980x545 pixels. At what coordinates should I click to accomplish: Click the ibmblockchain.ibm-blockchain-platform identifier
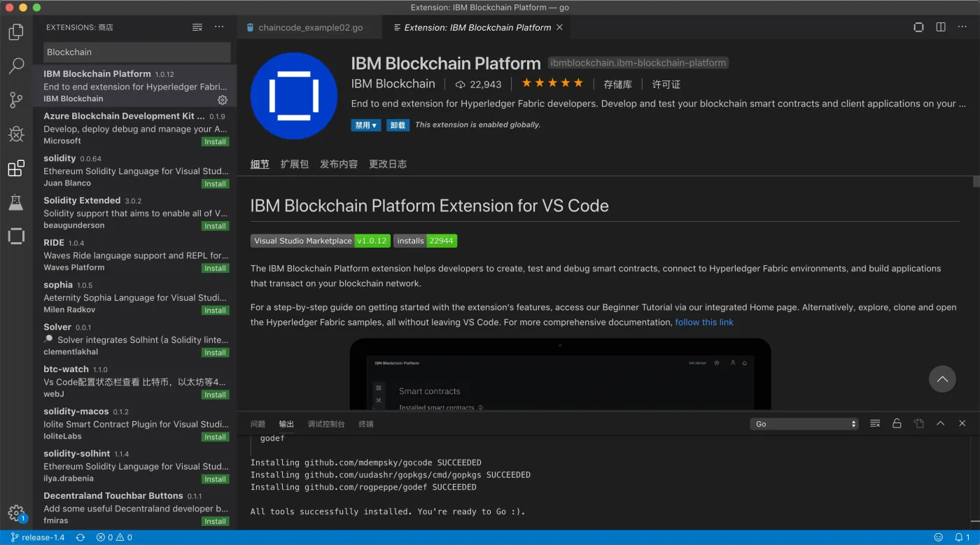(638, 63)
